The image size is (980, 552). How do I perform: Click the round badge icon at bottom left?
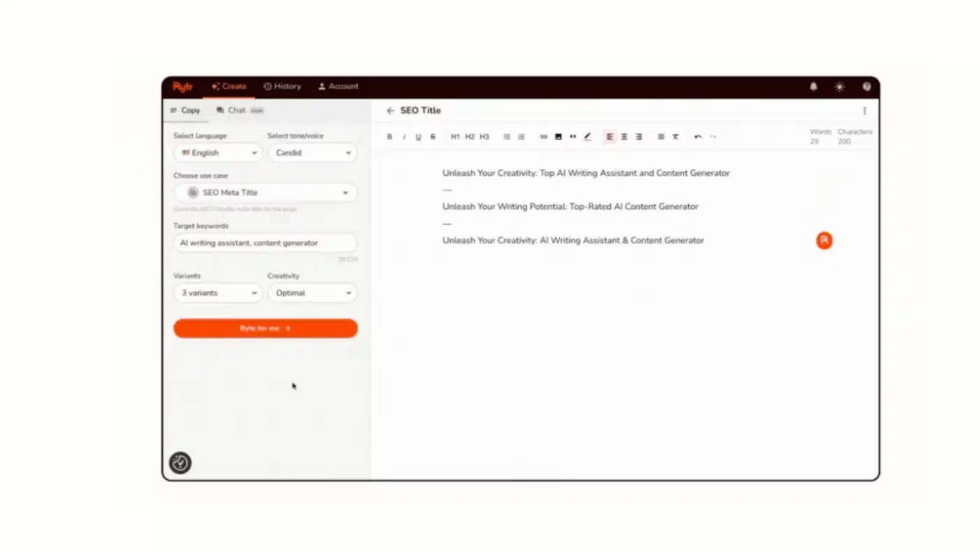(x=181, y=463)
